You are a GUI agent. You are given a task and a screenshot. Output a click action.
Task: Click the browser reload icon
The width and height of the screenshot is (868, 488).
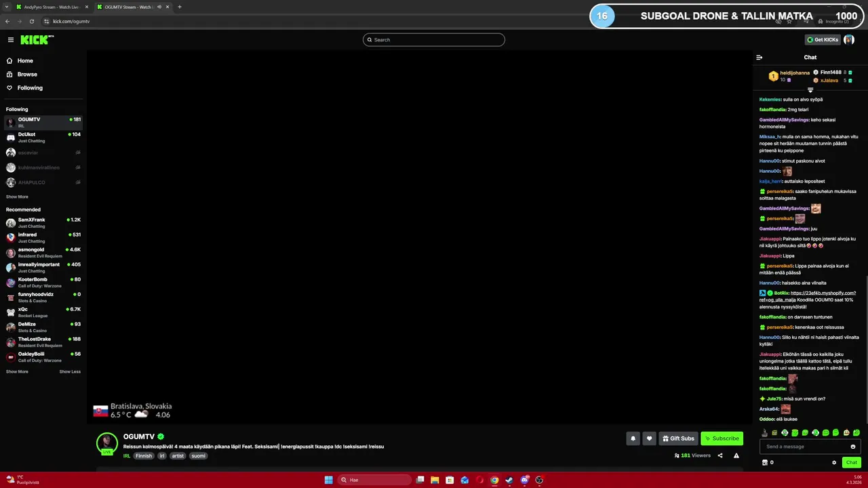pos(31,21)
